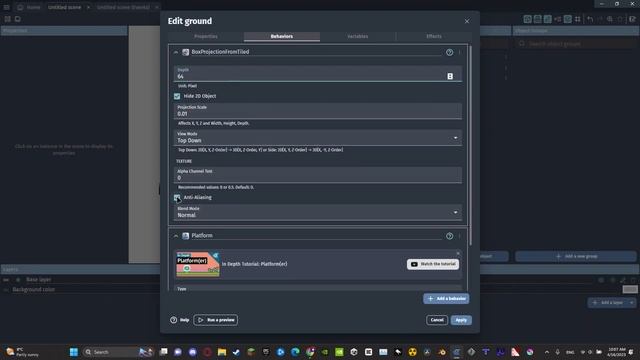Click the Add a layer button

pos(608,302)
